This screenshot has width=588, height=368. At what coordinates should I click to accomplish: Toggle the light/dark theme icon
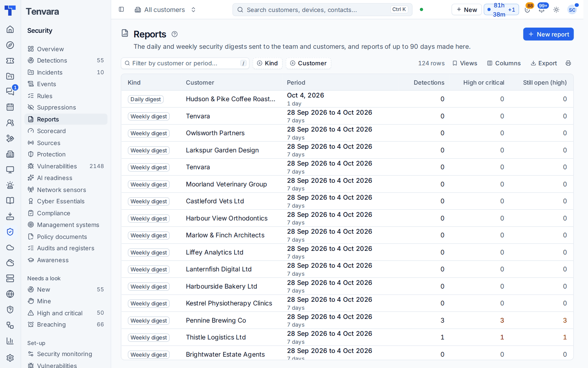[556, 10]
